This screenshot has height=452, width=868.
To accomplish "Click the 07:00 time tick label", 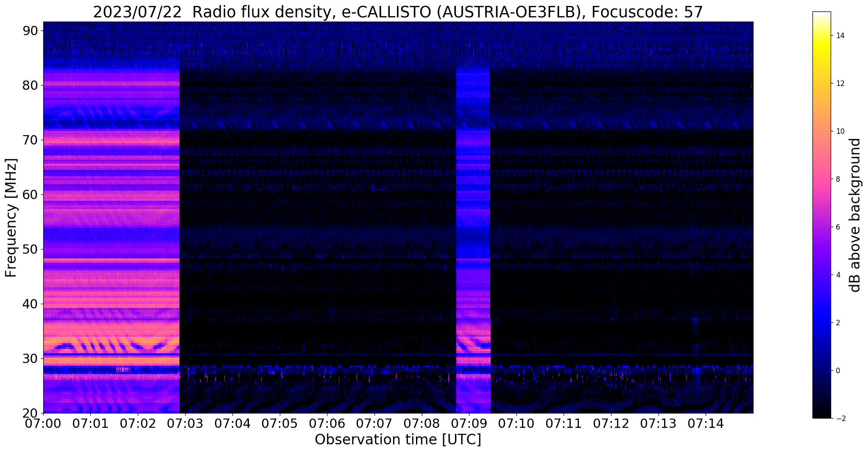I will [43, 424].
